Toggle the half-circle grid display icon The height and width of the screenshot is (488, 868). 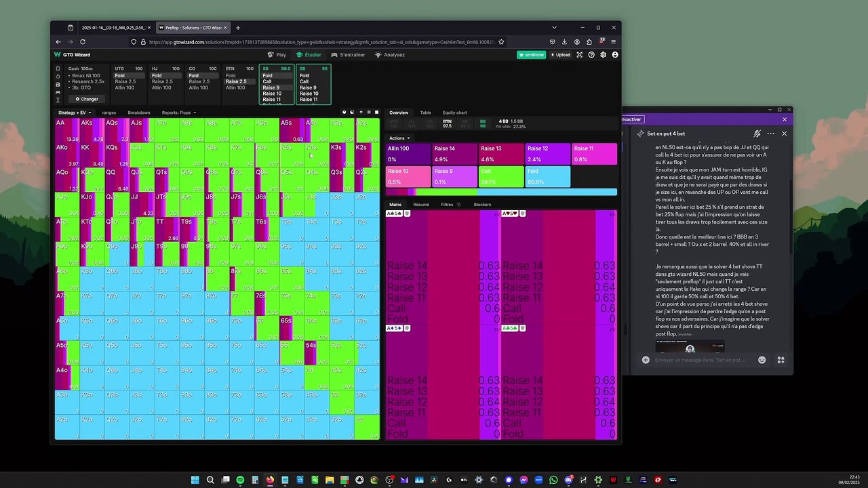352,113
